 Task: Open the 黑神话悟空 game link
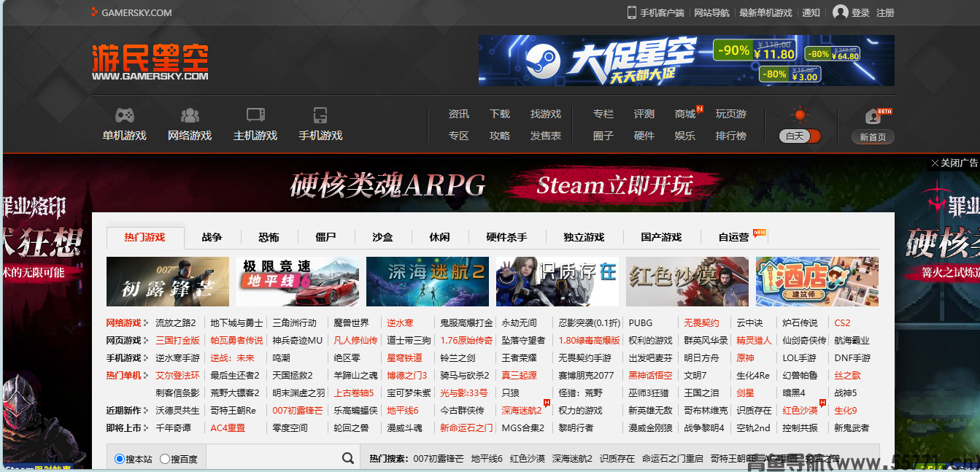click(650, 375)
